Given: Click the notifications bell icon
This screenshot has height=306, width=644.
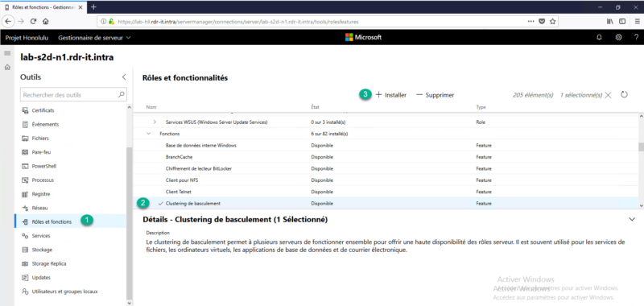Looking at the screenshot, I should click(599, 37).
